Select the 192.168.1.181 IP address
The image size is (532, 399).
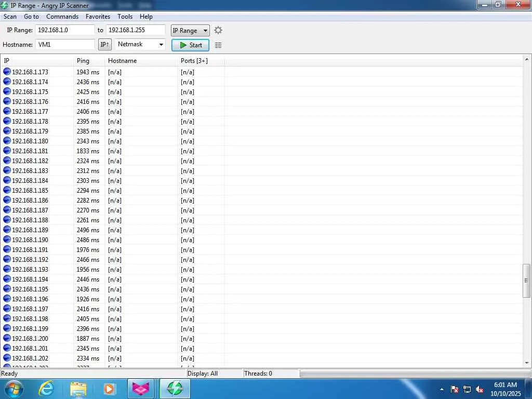click(30, 151)
